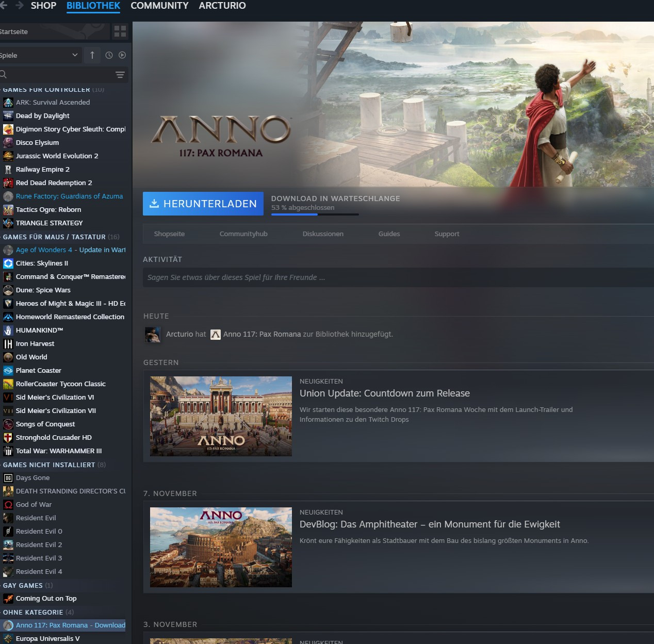Switch to the Bibliothek tab
Viewport: 654px width, 644px height.
tap(93, 6)
